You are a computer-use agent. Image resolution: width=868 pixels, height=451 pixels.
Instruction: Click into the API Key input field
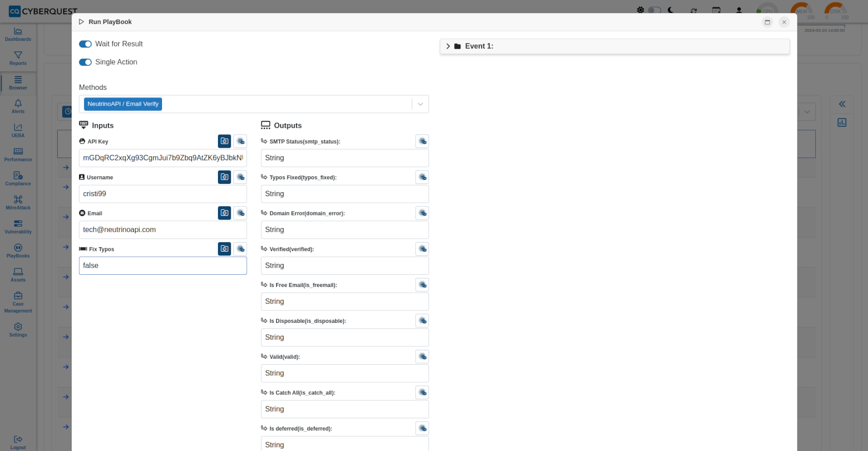click(x=163, y=158)
